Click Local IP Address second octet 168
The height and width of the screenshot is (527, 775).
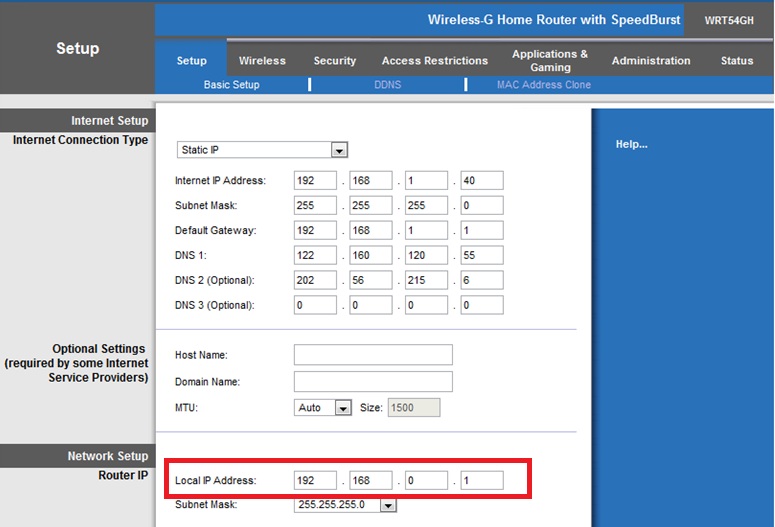click(x=371, y=481)
